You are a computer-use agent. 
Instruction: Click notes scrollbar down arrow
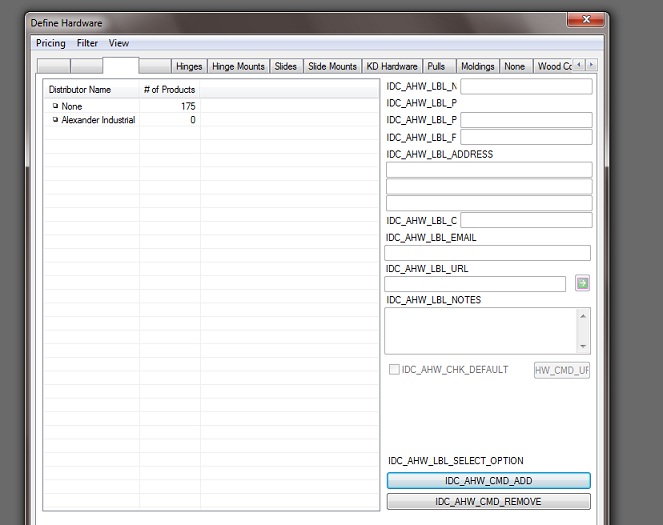583,346
